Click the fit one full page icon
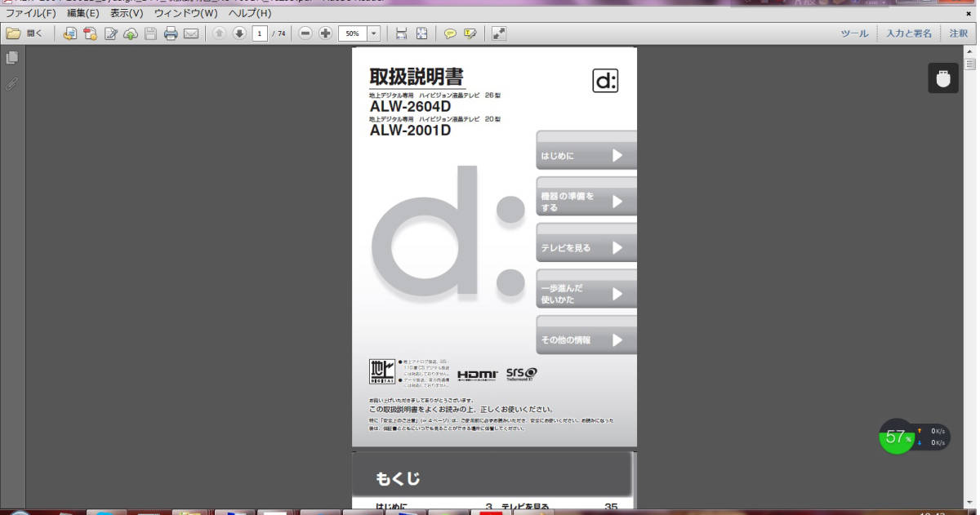 (x=421, y=33)
